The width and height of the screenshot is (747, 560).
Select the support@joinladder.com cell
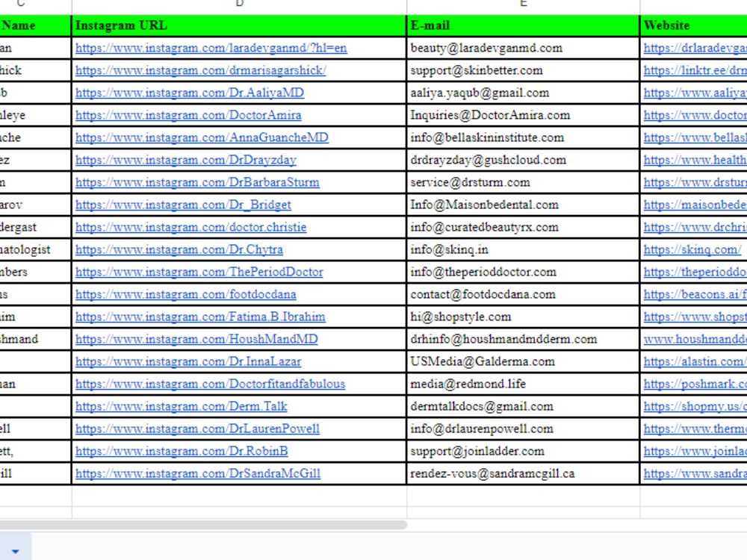[x=523, y=451]
